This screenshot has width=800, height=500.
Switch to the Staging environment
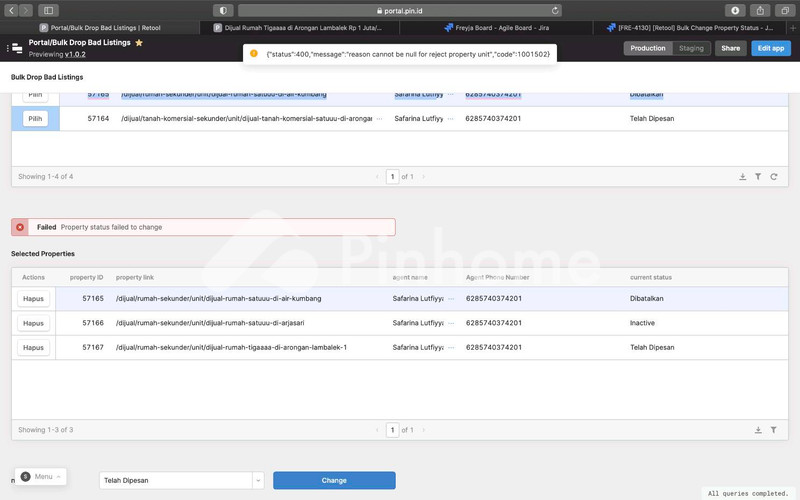pyautogui.click(x=691, y=48)
